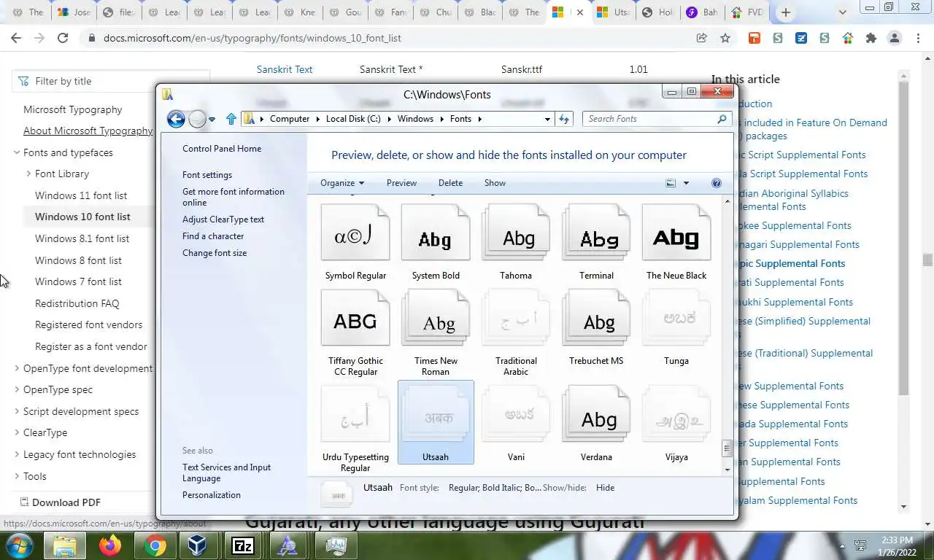Click the browser address bar URL
934x560 pixels.
tap(252, 38)
